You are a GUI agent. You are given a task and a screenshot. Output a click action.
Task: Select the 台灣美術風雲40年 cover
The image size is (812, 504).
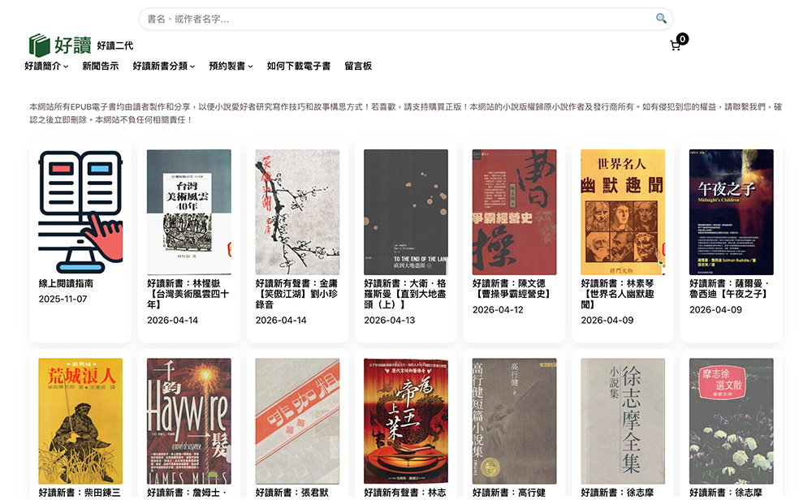pyautogui.click(x=188, y=209)
